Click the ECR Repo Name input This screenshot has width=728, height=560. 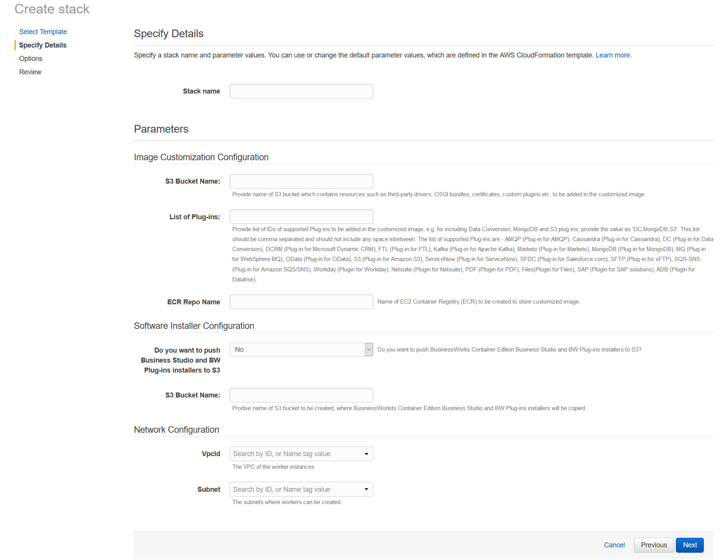click(301, 302)
